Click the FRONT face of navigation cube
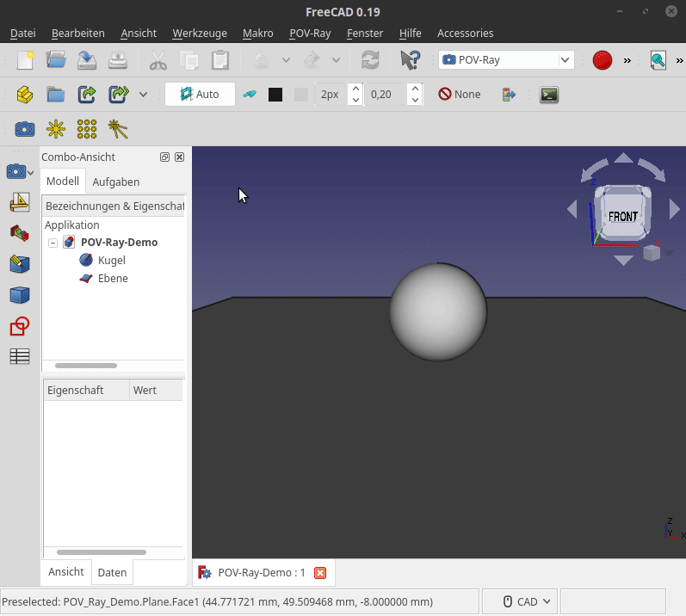 tap(622, 217)
